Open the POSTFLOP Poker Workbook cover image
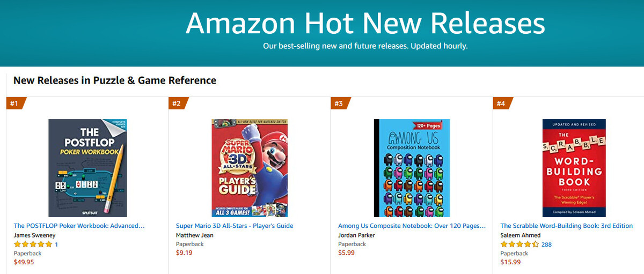644x274 pixels. click(x=87, y=168)
